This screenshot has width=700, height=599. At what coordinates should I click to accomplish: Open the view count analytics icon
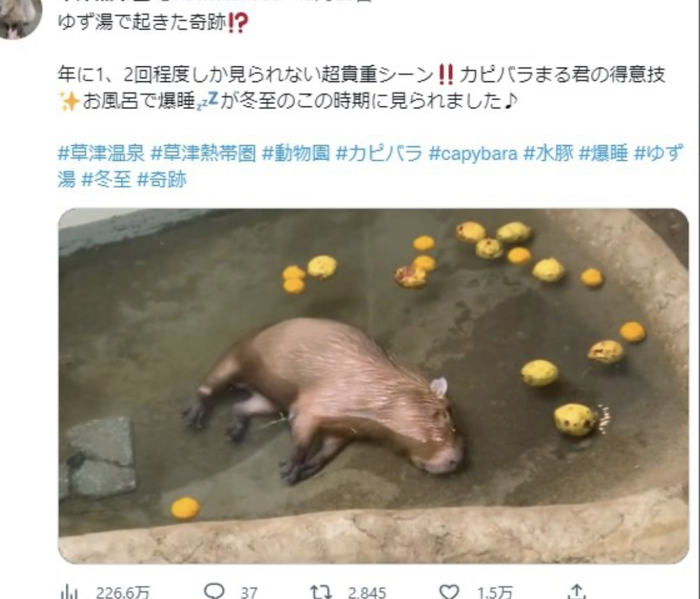[68, 592]
